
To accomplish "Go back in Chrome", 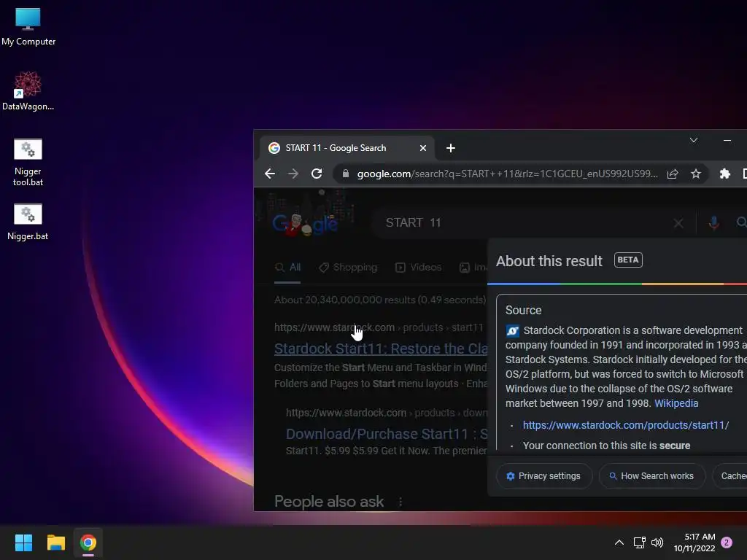I will (x=270, y=174).
